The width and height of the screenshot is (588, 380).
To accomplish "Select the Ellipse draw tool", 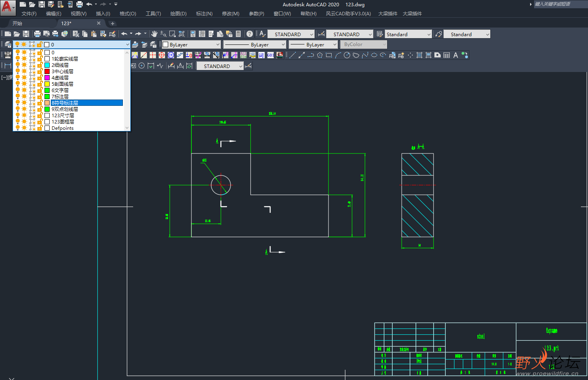I will pos(374,55).
